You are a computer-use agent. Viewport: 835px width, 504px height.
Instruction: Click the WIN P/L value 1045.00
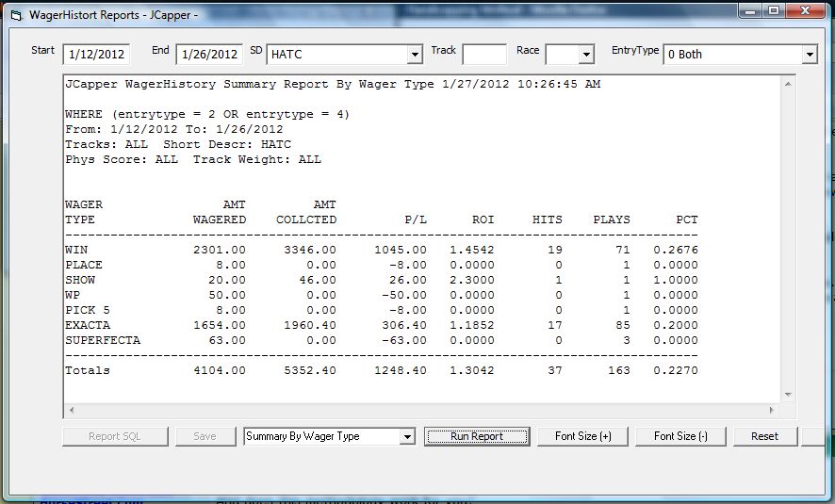401,250
